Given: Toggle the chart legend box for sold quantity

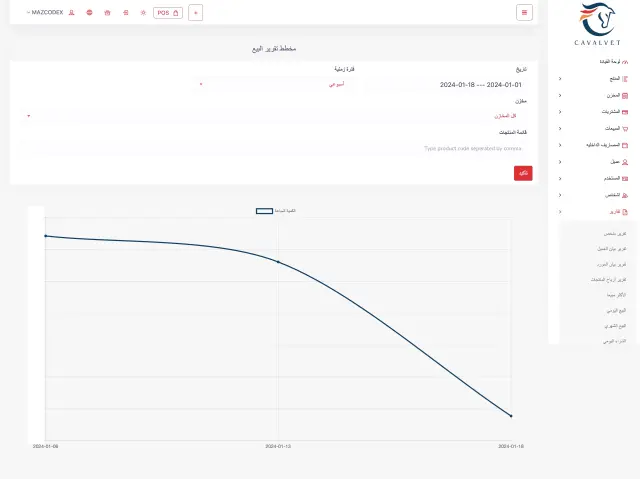Looking at the screenshot, I should tap(264, 211).
